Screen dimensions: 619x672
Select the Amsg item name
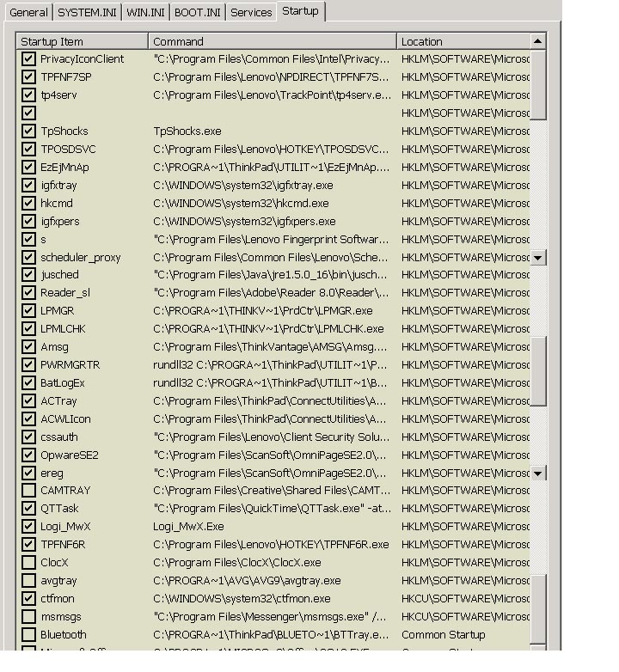tap(54, 347)
